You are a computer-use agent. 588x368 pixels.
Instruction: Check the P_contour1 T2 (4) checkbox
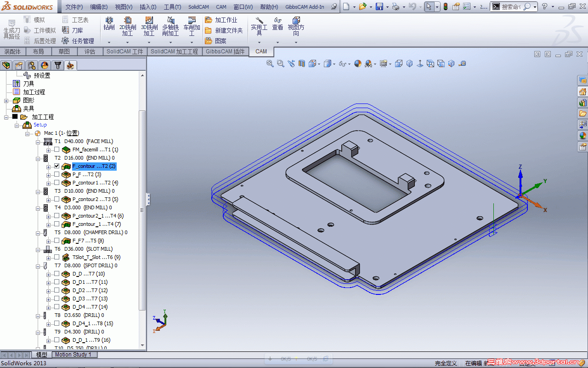click(57, 183)
